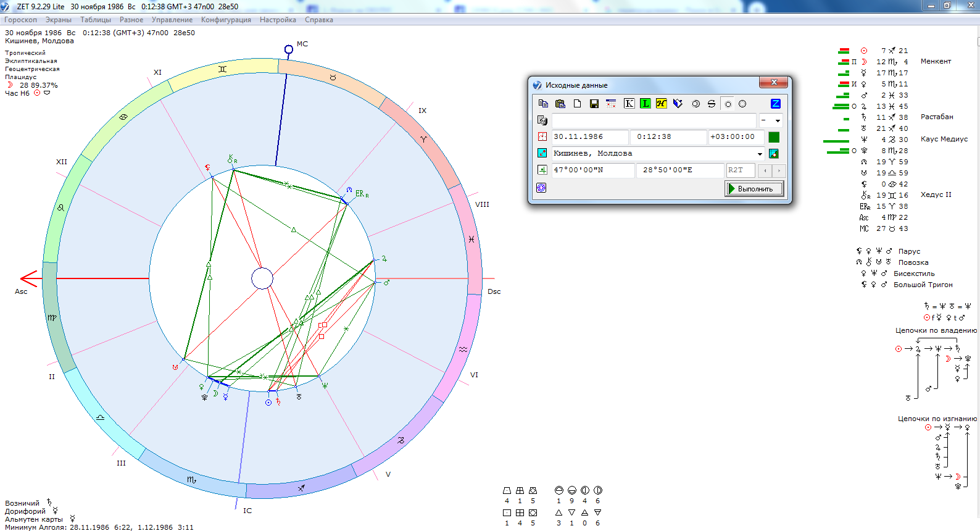The height and width of the screenshot is (531, 980).
Task: Click the Asc label on the chart
Action: click(x=21, y=291)
